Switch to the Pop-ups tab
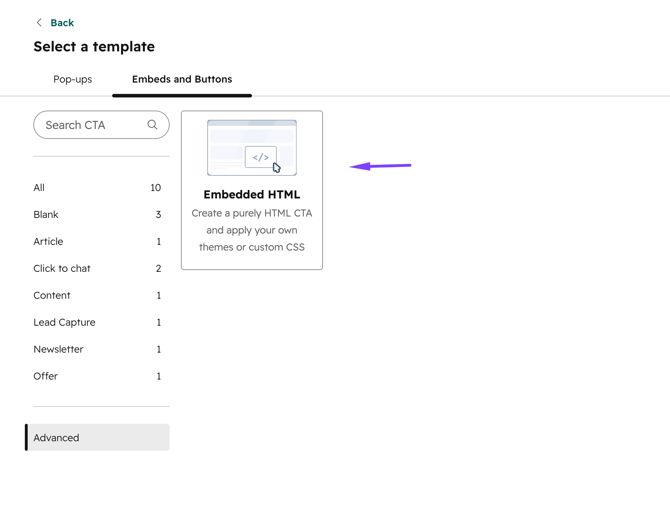 (73, 79)
